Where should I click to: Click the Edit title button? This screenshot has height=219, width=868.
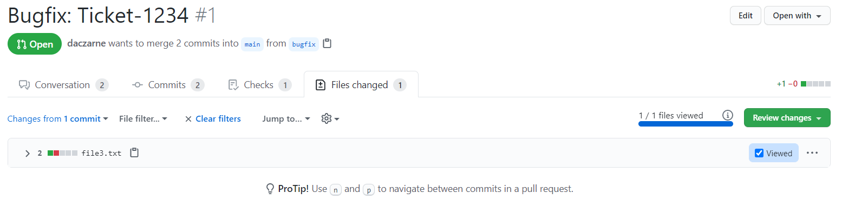pyautogui.click(x=745, y=16)
